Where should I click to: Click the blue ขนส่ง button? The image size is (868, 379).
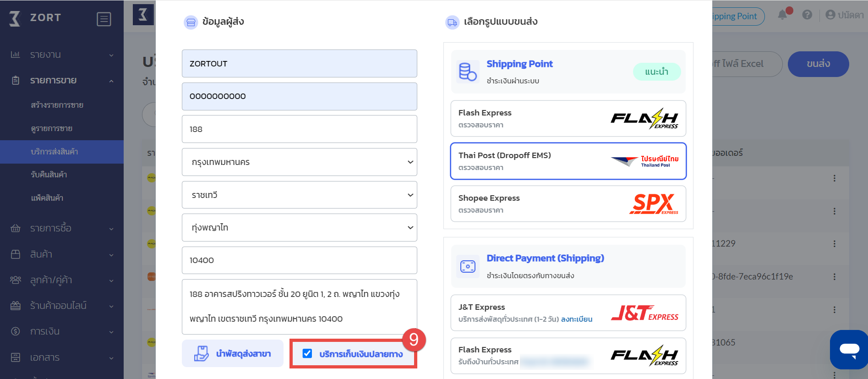click(x=818, y=64)
